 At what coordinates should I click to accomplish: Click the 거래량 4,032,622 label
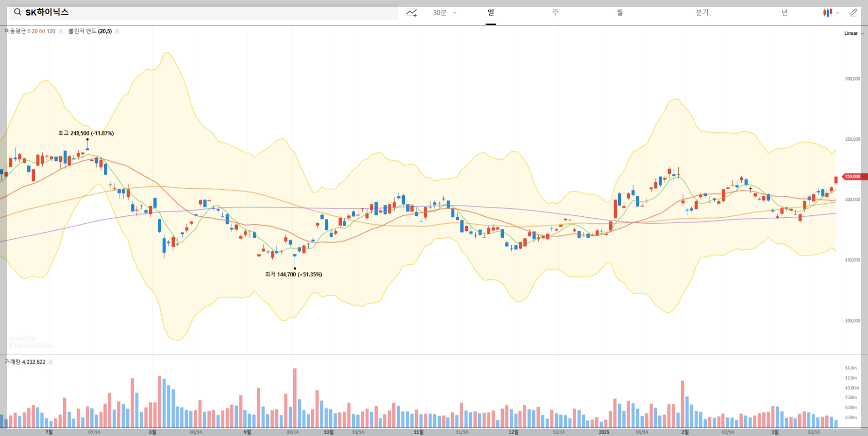(25, 362)
